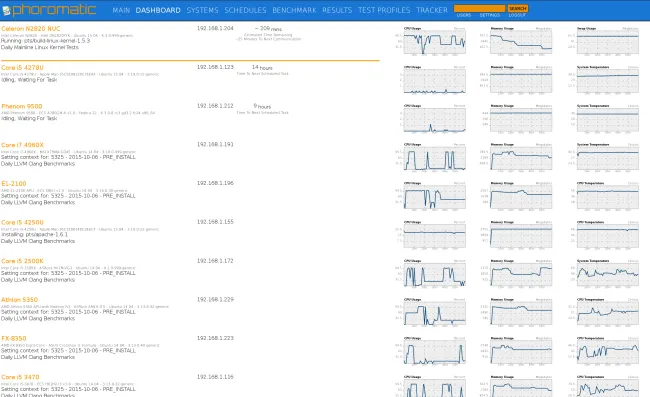Select Core i7 4960X Memory Usage graph

point(517,157)
